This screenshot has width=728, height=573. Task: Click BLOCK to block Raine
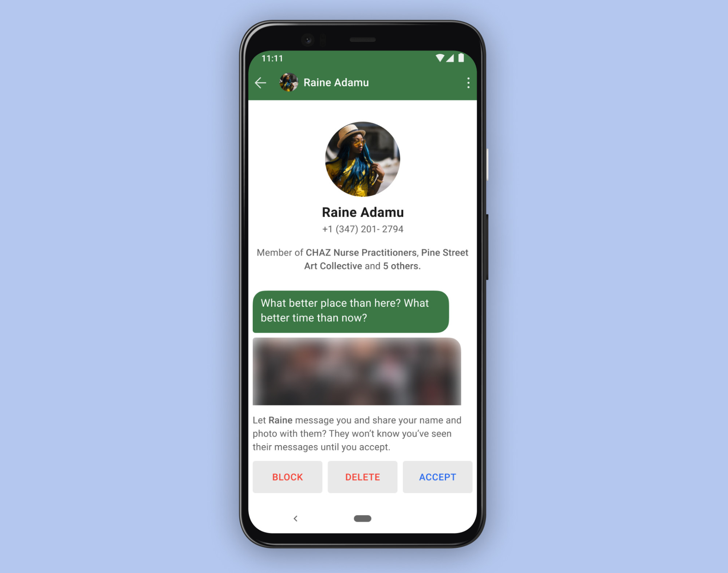click(288, 477)
